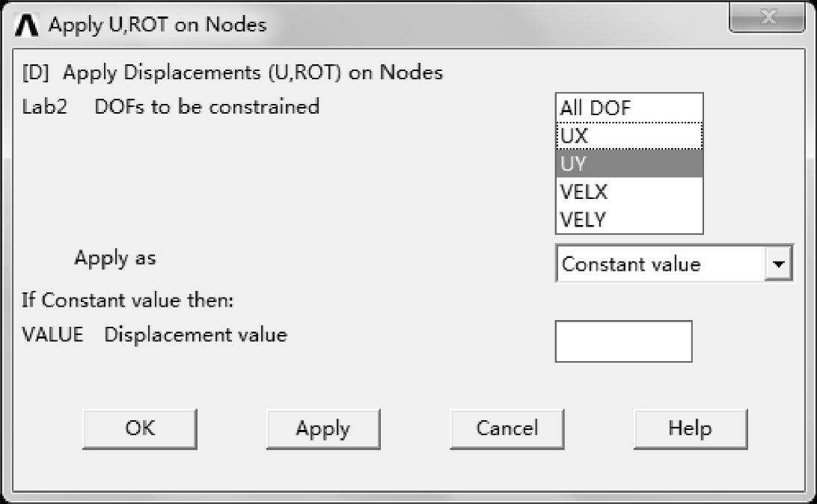Expand the Apply as dropdown arrow
The height and width of the screenshot is (504, 817).
pyautogui.click(x=780, y=264)
